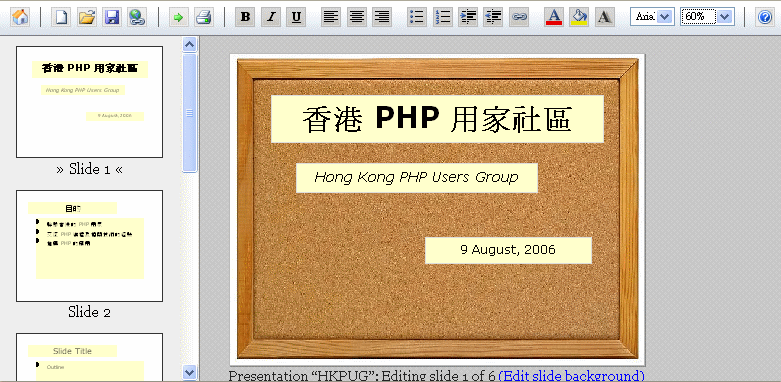Start slideshow with green arrow icon
The image size is (781, 382).
pos(178,17)
